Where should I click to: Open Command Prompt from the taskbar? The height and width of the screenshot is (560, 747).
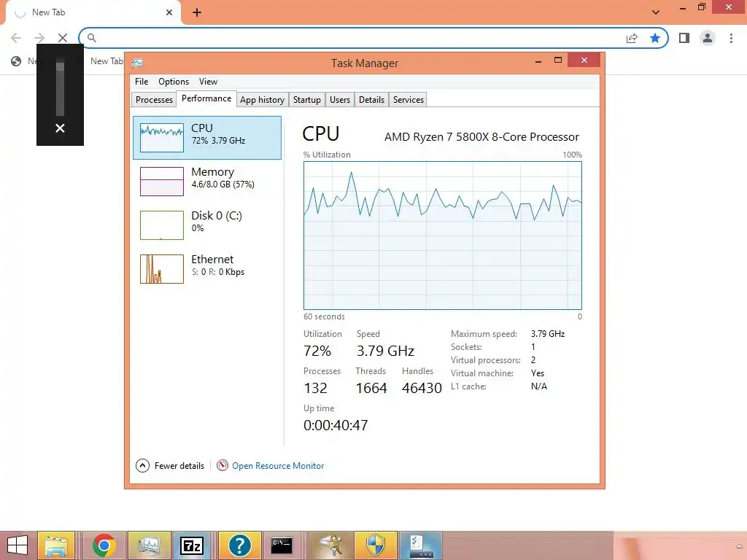click(x=282, y=545)
